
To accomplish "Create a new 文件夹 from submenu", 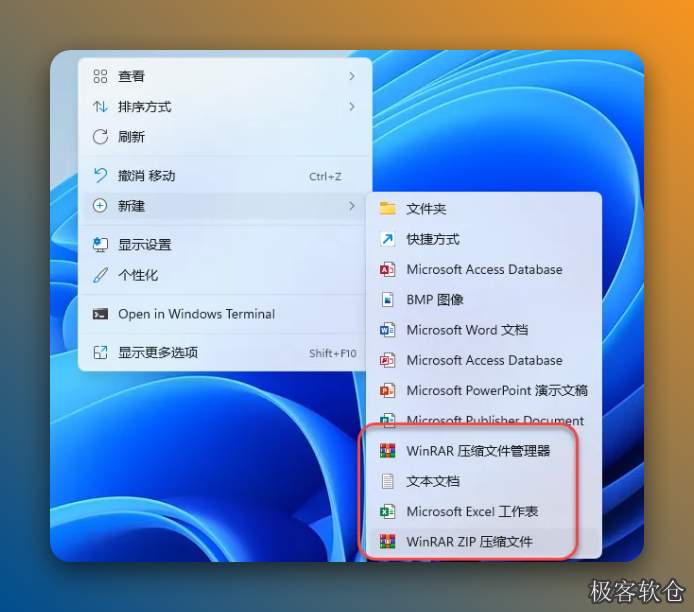I will click(x=484, y=208).
